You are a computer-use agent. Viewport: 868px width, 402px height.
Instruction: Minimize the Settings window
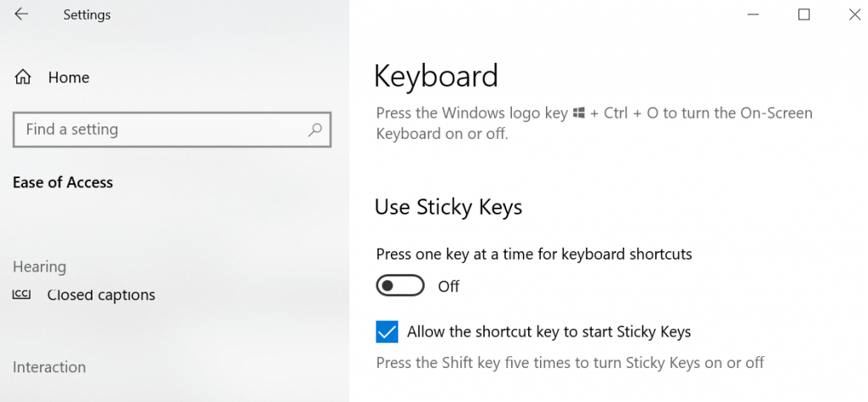coord(754,15)
